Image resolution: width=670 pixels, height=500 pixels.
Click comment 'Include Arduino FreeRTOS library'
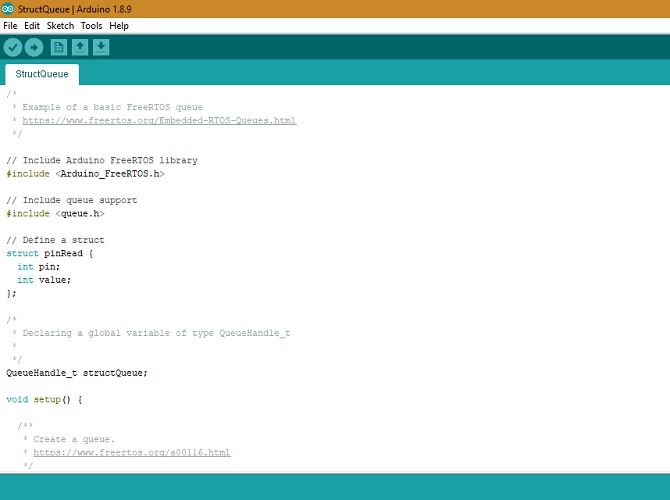(x=102, y=160)
